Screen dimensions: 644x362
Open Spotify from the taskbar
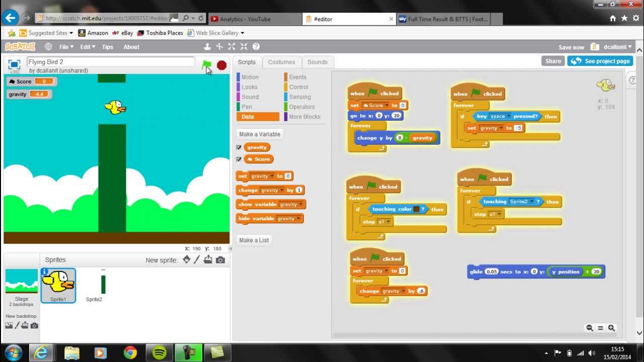pos(159,352)
